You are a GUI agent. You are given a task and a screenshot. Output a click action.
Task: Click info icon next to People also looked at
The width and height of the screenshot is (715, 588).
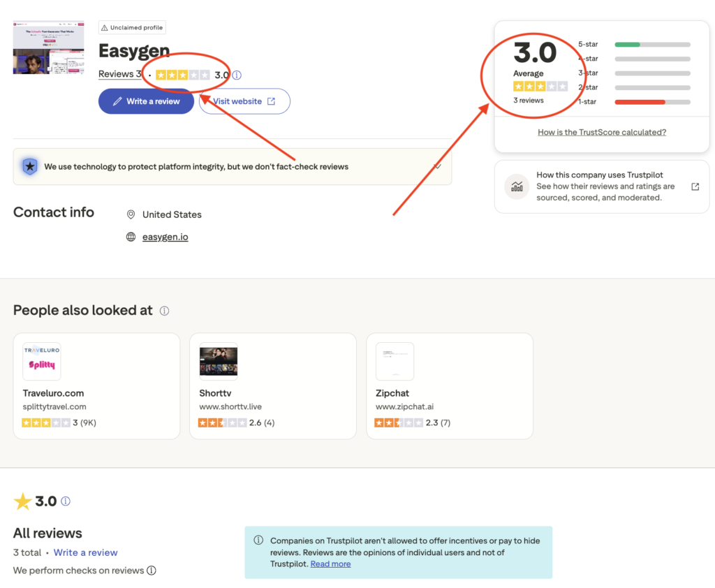pyautogui.click(x=165, y=311)
